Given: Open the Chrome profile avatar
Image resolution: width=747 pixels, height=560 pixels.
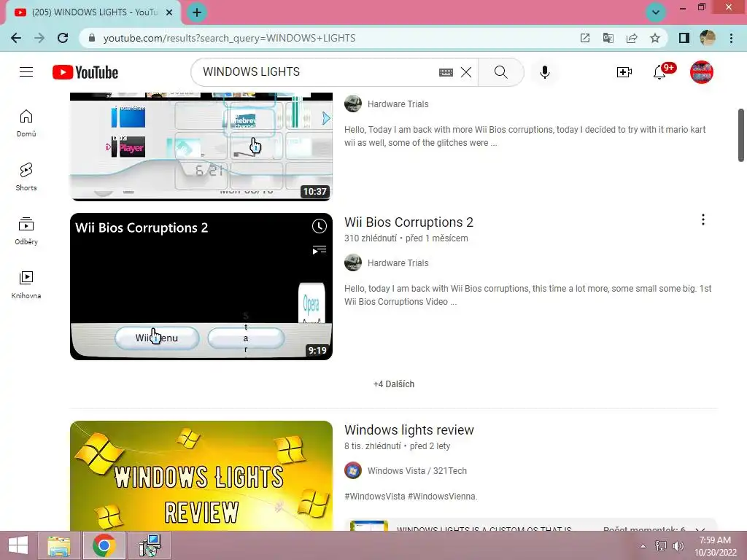Looking at the screenshot, I should (x=708, y=38).
